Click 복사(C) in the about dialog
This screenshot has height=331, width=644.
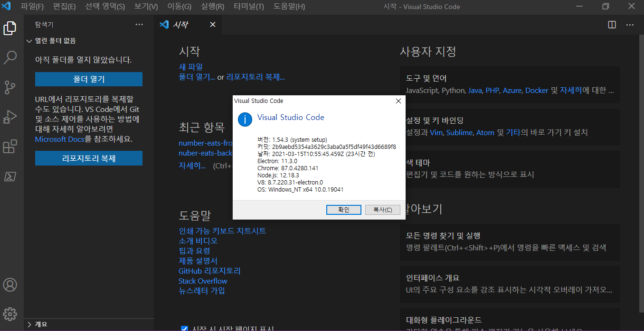point(383,210)
